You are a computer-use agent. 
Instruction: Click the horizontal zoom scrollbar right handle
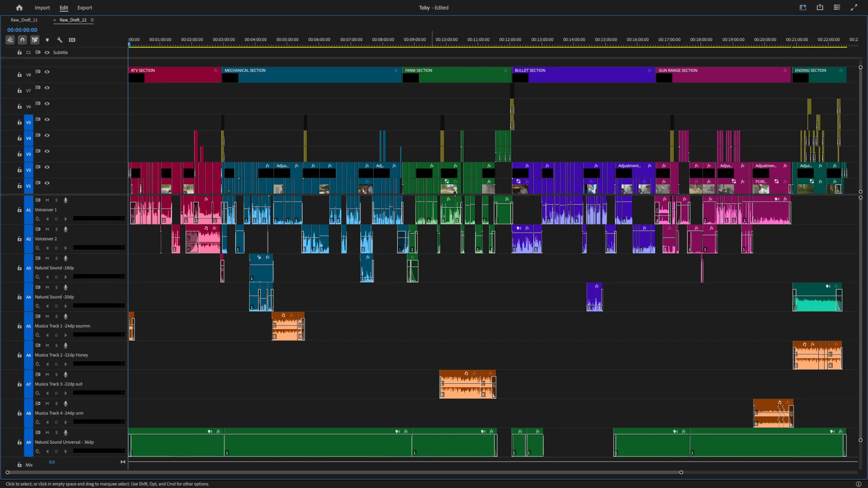(681, 472)
